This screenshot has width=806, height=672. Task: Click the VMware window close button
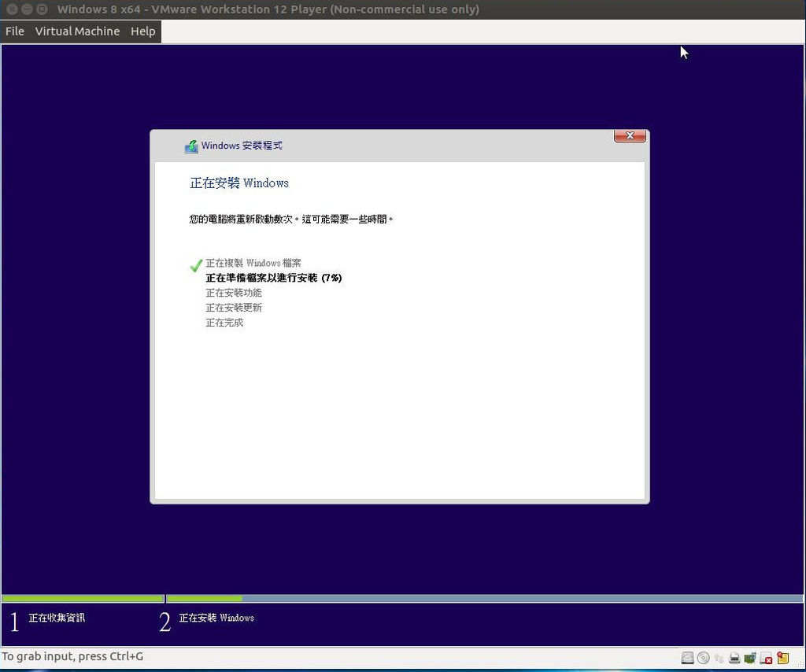(13, 9)
